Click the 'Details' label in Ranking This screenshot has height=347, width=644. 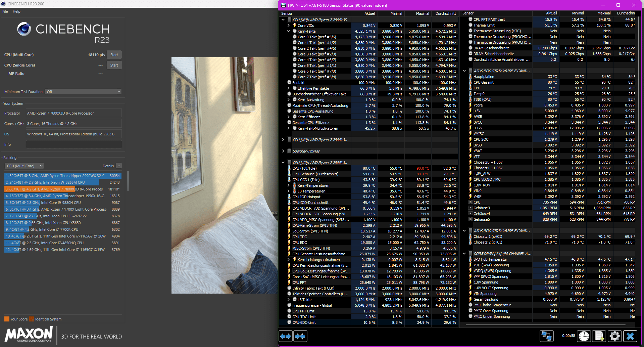point(108,166)
